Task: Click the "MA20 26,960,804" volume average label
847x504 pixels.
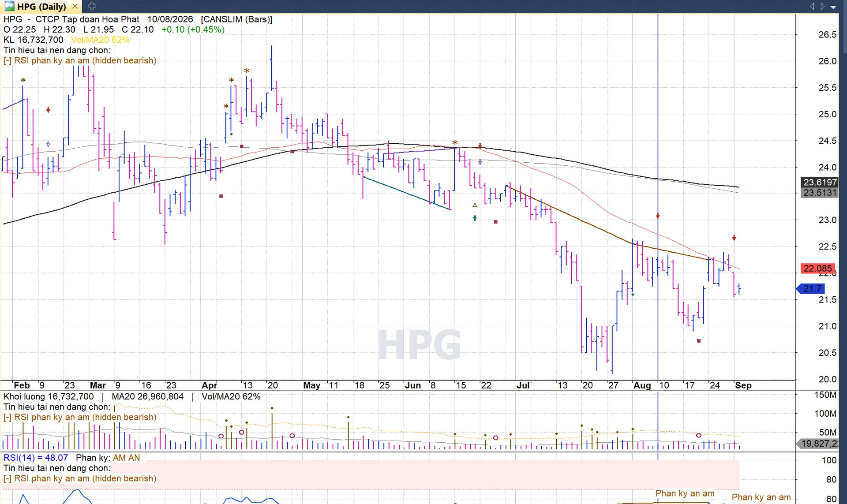Action: click(x=147, y=396)
